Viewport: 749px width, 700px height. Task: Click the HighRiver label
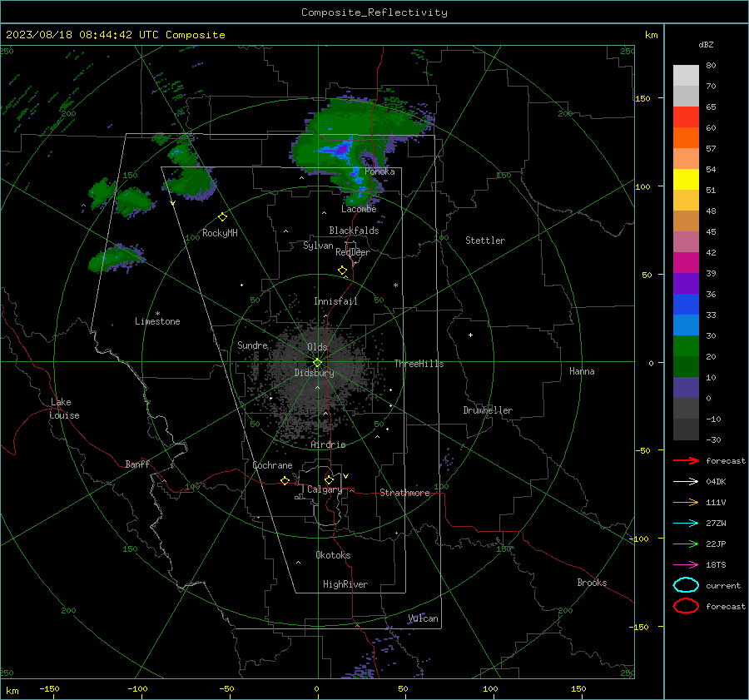(345, 584)
